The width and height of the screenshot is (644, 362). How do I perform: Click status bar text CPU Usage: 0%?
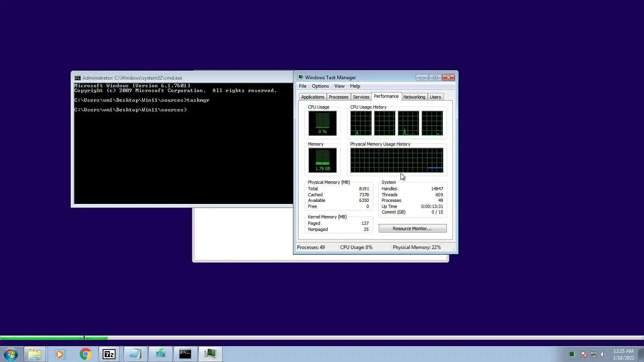(356, 247)
